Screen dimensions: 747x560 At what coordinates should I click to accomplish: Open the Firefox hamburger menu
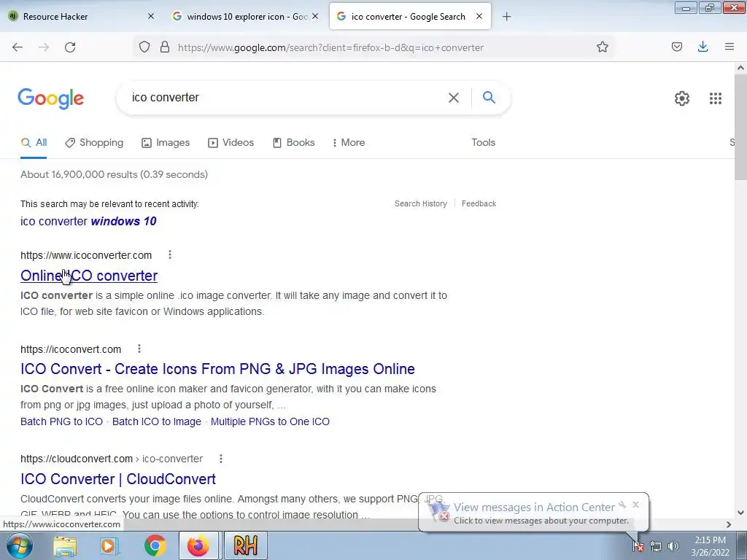pyautogui.click(x=729, y=47)
